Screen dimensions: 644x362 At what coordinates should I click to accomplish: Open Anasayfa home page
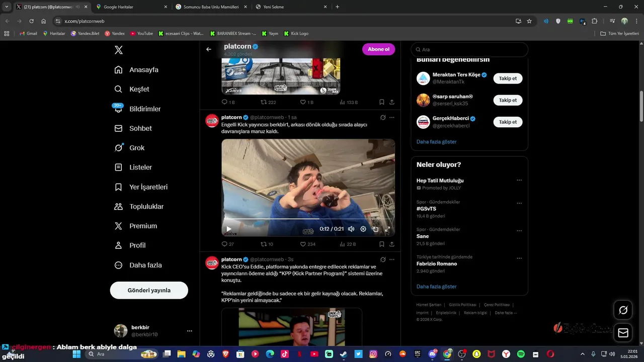(x=137, y=69)
